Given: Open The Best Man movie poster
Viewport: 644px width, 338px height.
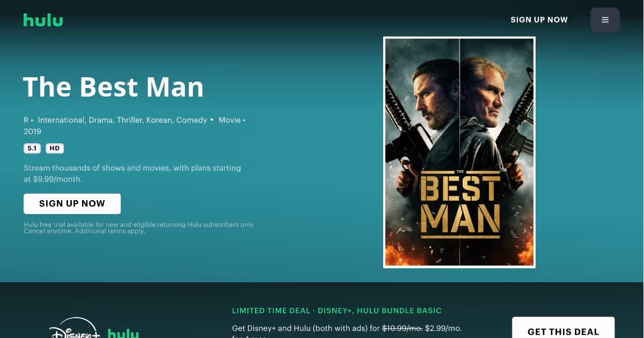Looking at the screenshot, I should pos(459,152).
